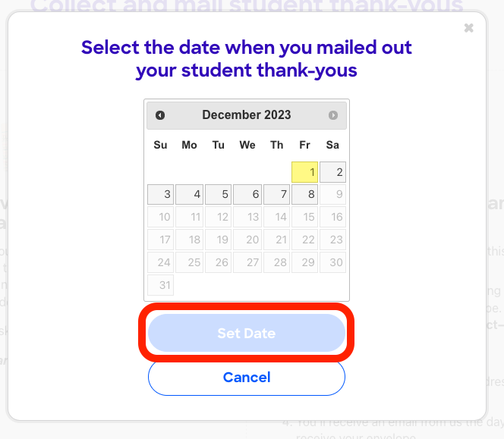Select December 1 in the calendar

[305, 172]
